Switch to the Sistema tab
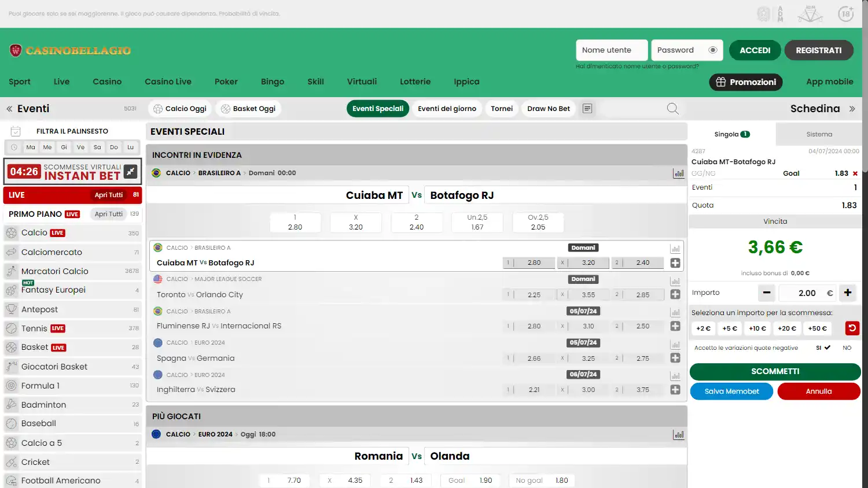Screen dimensions: 868x488 pyautogui.click(x=819, y=134)
